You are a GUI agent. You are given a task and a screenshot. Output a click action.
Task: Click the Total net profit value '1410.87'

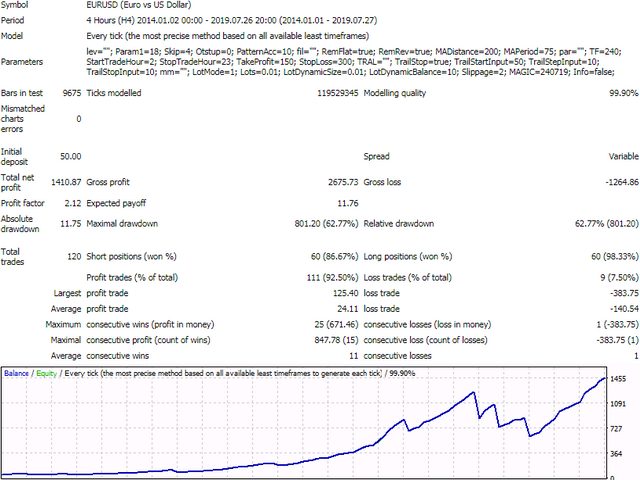pyautogui.click(x=66, y=182)
